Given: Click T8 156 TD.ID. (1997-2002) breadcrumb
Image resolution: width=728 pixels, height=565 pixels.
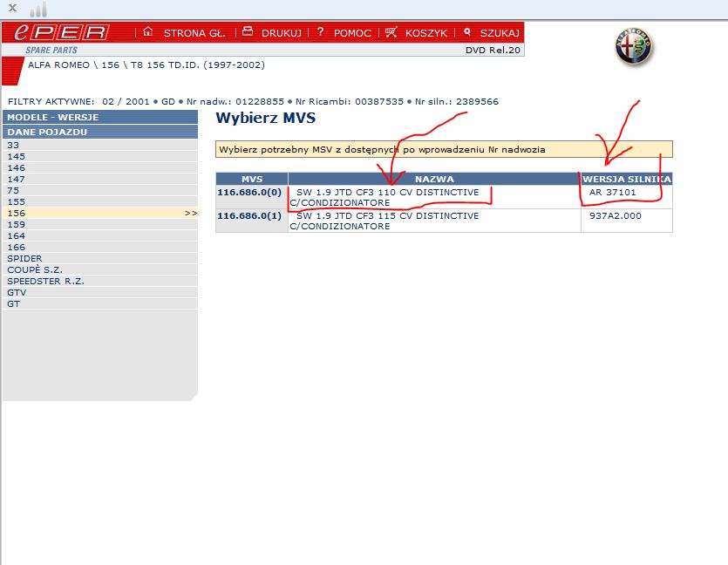Looking at the screenshot, I should click(198, 65).
